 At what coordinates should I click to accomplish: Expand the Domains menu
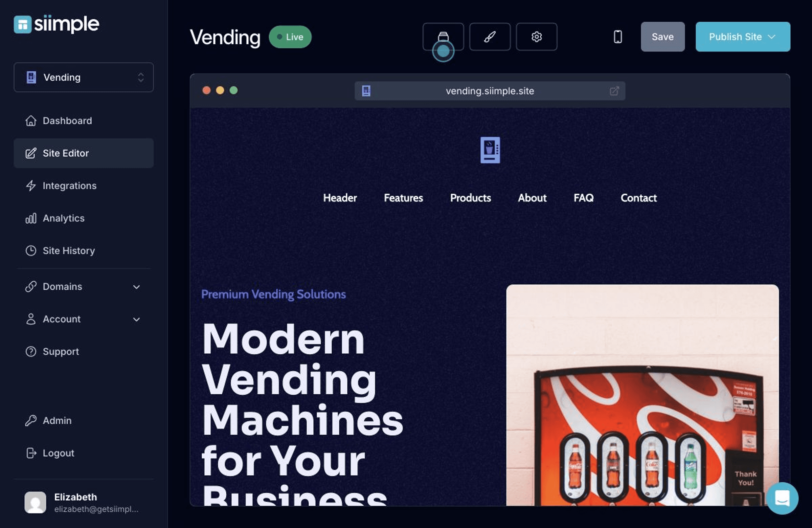(84, 286)
